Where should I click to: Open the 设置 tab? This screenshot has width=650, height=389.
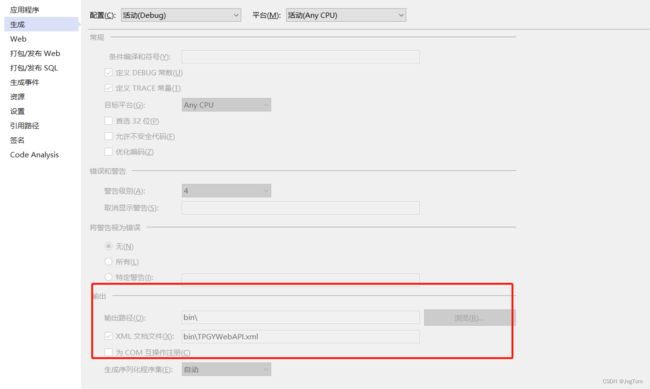17,112
